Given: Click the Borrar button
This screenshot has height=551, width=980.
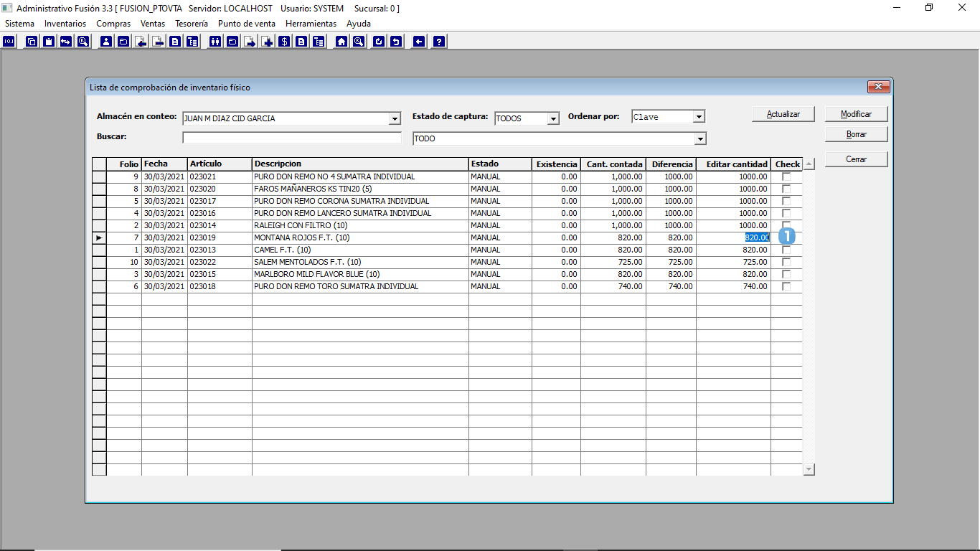Looking at the screenshot, I should (x=857, y=134).
